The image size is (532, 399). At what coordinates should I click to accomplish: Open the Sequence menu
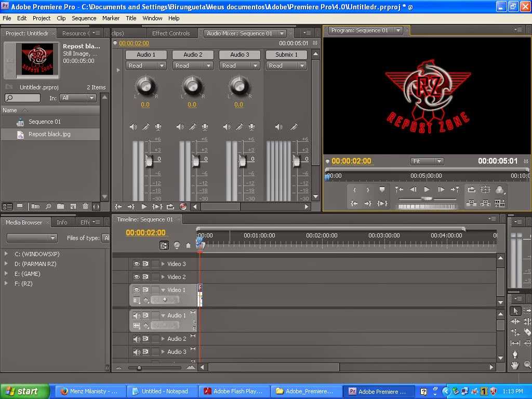[84, 18]
